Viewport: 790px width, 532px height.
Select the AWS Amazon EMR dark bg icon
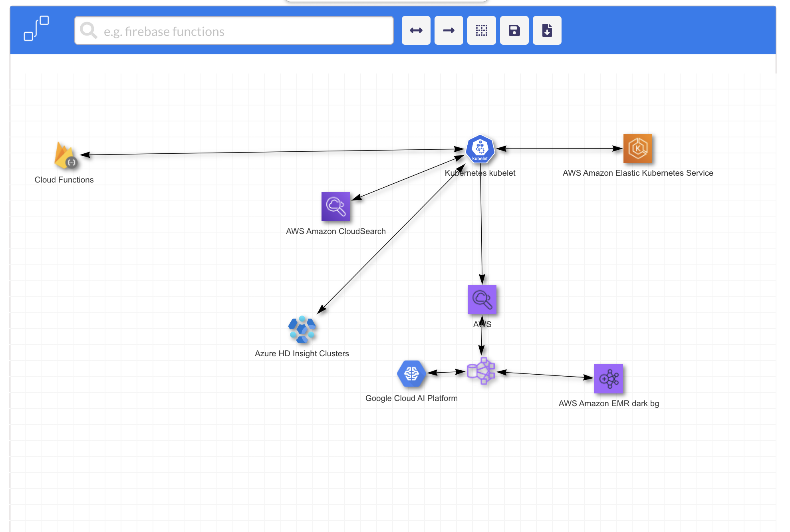tap(609, 379)
